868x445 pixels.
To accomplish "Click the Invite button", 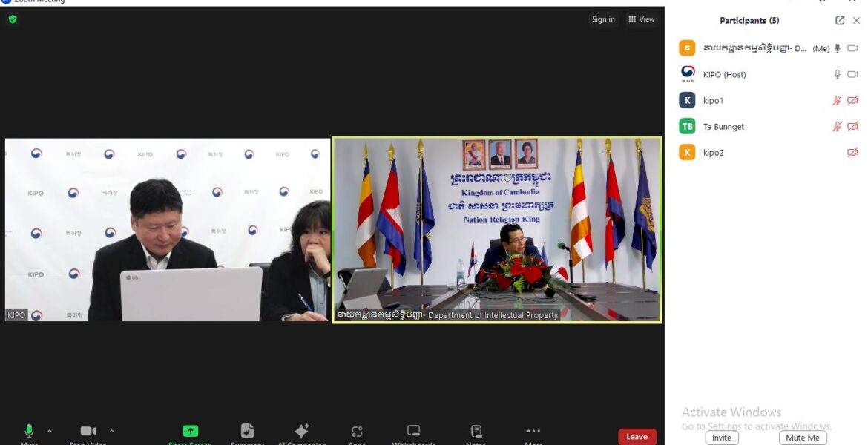I will tap(721, 438).
